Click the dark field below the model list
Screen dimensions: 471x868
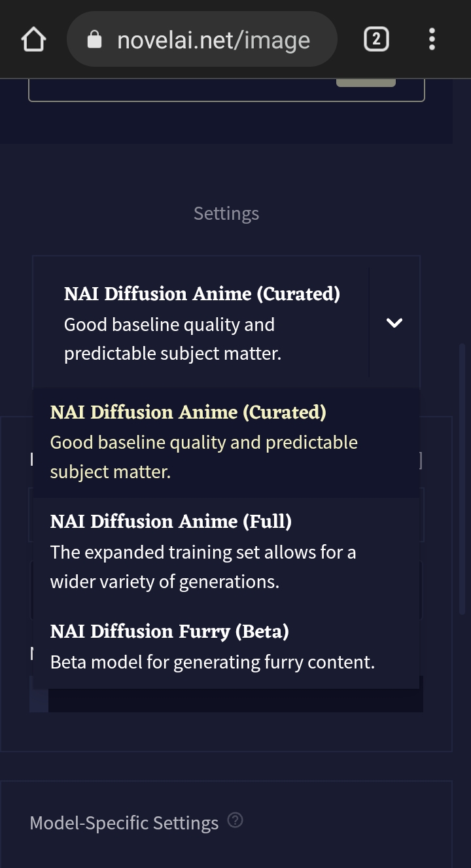235,701
